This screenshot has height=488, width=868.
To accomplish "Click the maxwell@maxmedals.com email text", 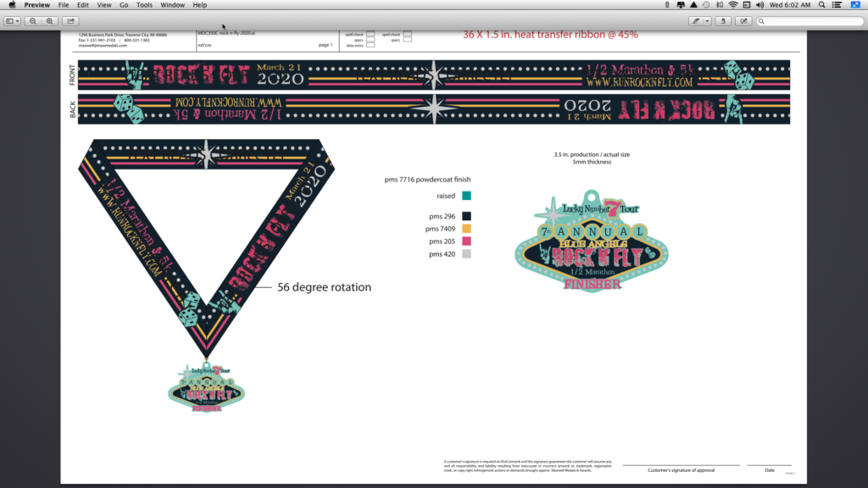I will (103, 46).
